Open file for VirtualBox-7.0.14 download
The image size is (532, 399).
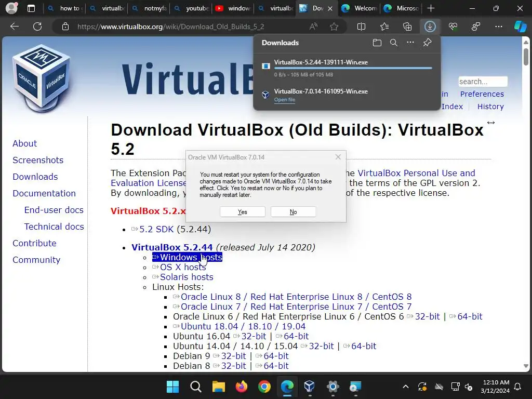[x=285, y=100]
